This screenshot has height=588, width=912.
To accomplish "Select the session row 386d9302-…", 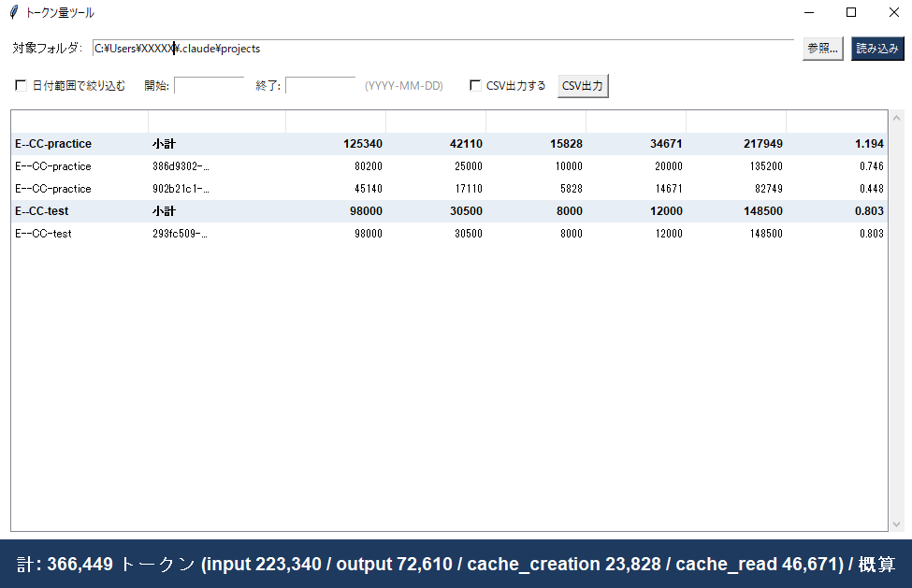I will coord(449,166).
